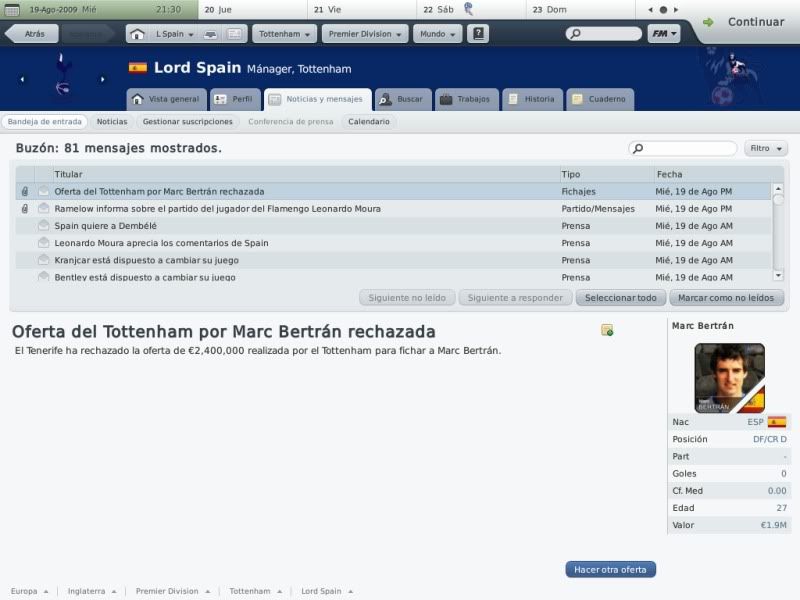The height and width of the screenshot is (600, 800).
Task: Jump to current date dot in calendar
Action: (x=663, y=10)
